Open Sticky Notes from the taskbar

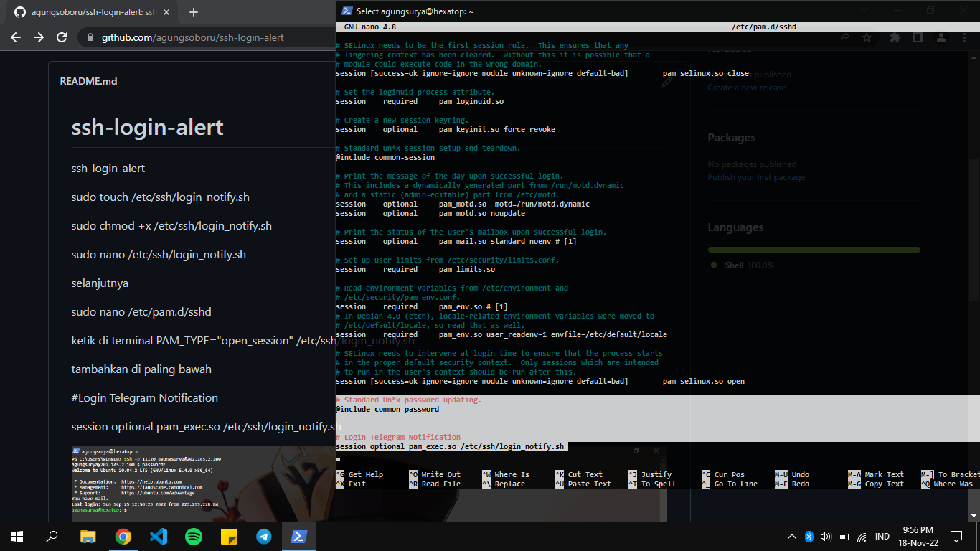pyautogui.click(x=228, y=536)
